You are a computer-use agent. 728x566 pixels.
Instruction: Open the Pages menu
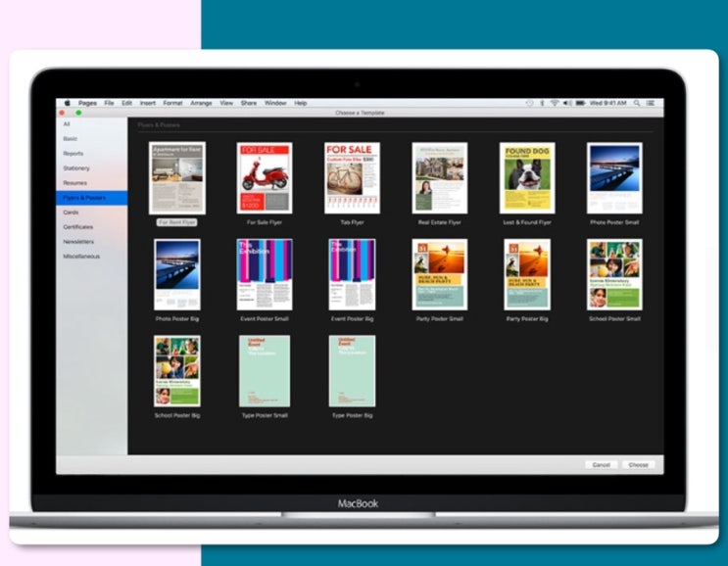point(87,103)
